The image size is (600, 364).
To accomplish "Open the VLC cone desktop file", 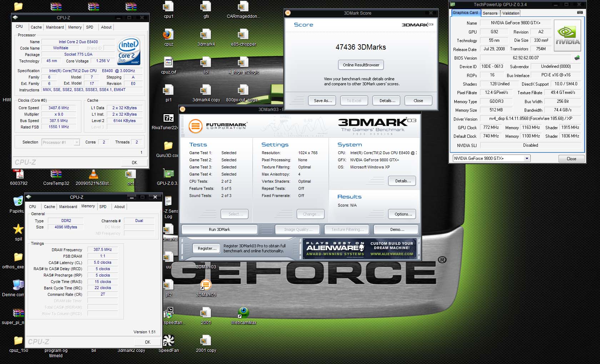I will pyautogui.click(x=94, y=174).
